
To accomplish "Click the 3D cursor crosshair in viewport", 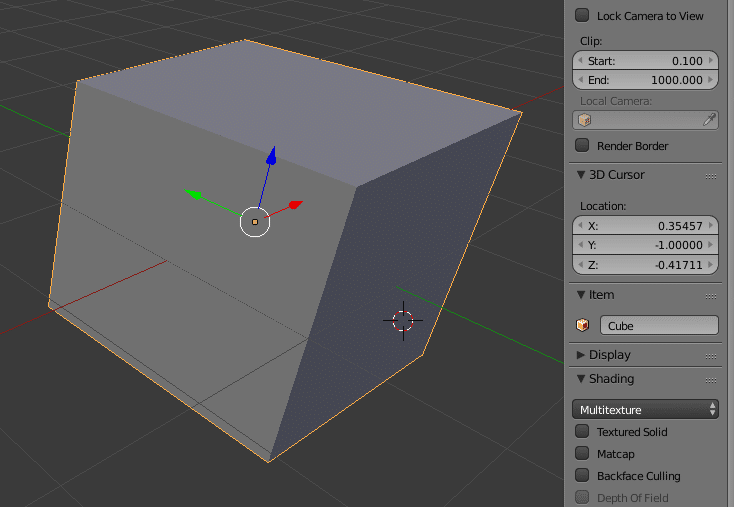I will click(x=403, y=320).
